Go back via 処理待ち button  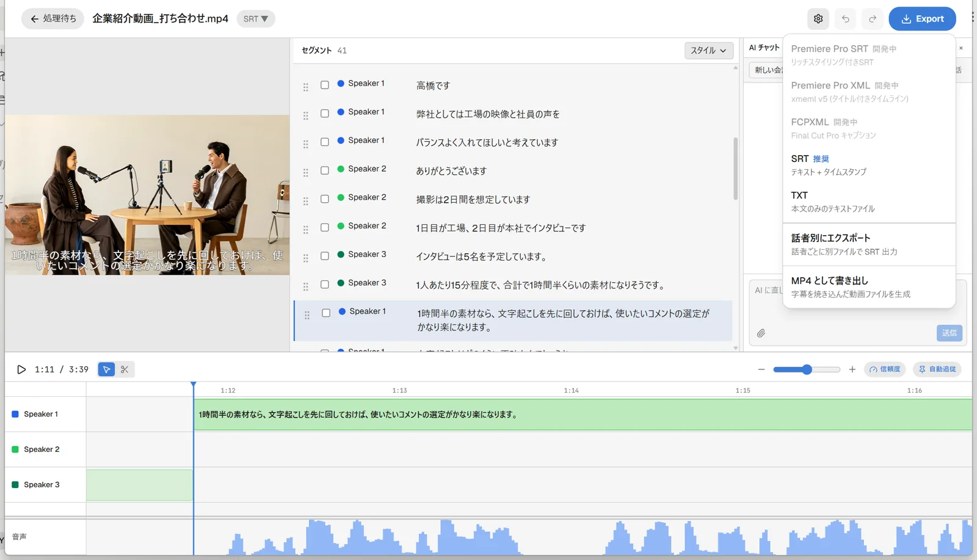click(x=53, y=19)
